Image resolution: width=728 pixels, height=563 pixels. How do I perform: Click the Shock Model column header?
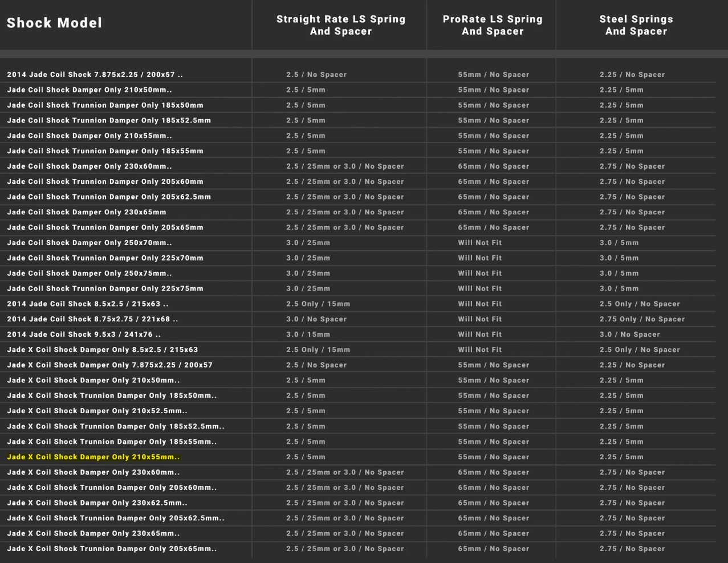pos(55,23)
